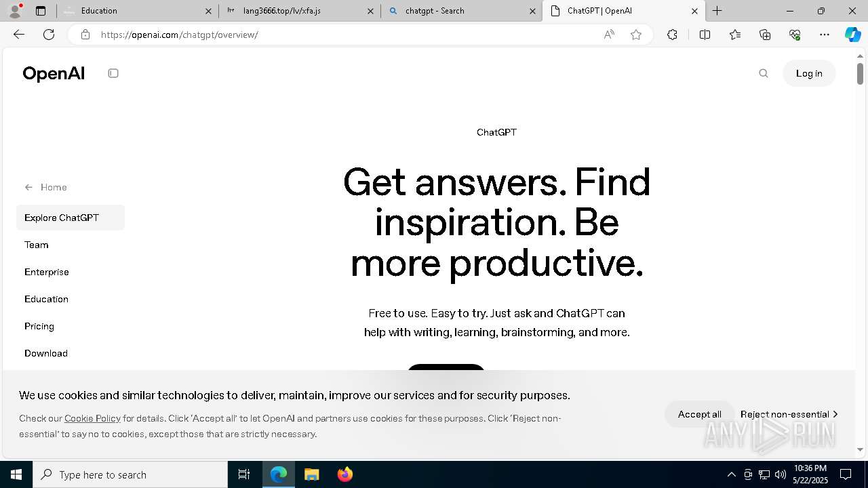Switch to the chatgpt - Search tab
The height and width of the screenshot is (488, 868).
pyautogui.click(x=461, y=11)
